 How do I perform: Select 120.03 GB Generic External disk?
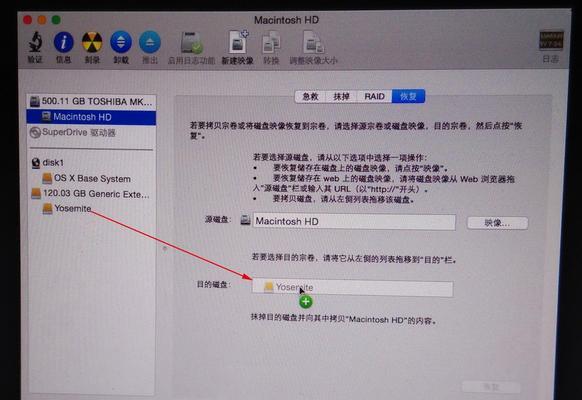point(91,194)
